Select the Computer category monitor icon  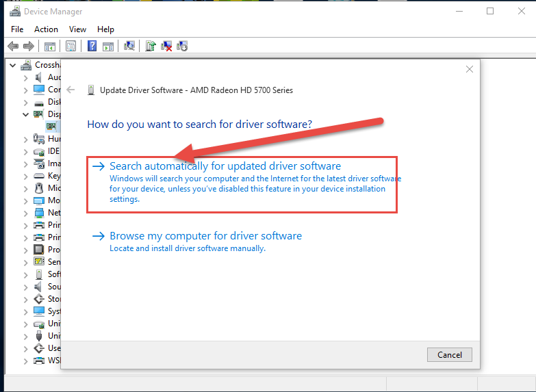coord(39,90)
